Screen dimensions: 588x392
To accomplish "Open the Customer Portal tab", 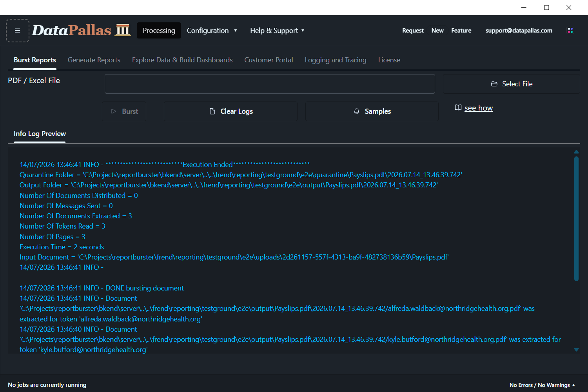I will point(269,60).
